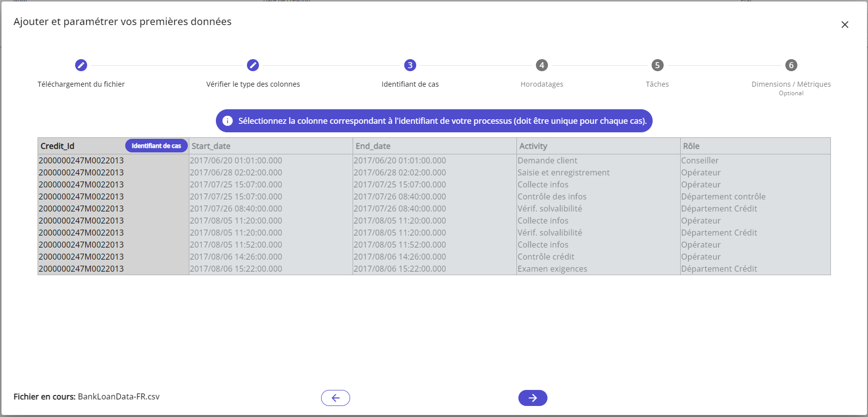
Task: Click the Horodatages step label
Action: coord(541,84)
